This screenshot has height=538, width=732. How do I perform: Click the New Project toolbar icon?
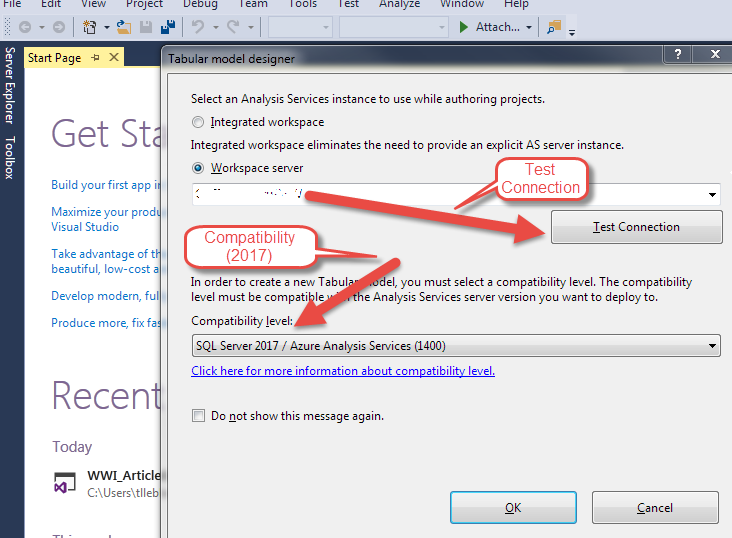click(90, 28)
